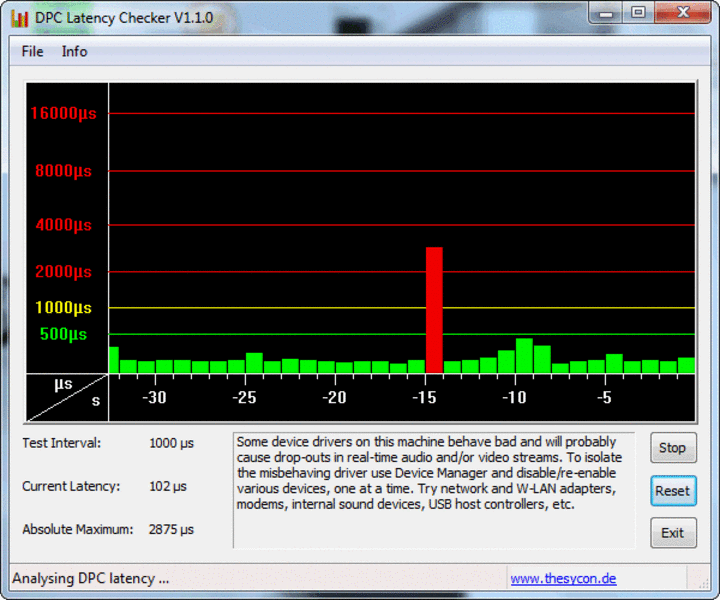Click the Absolute Maximum value 2875 µs
This screenshot has width=720, height=600.
171,530
